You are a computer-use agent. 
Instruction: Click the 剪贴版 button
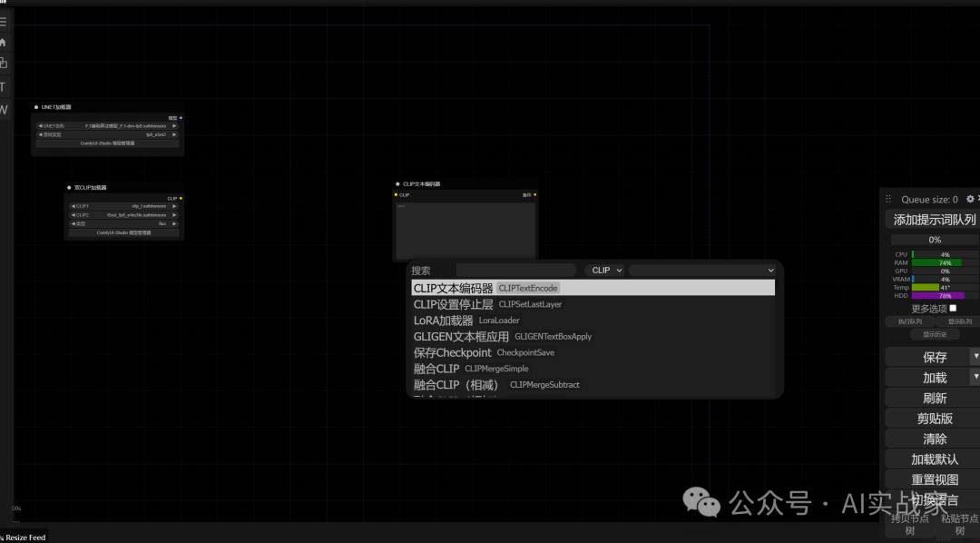[x=933, y=419]
